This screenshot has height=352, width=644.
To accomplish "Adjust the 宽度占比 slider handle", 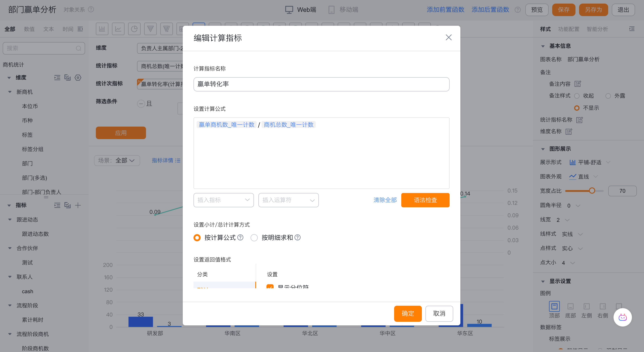I will point(592,191).
